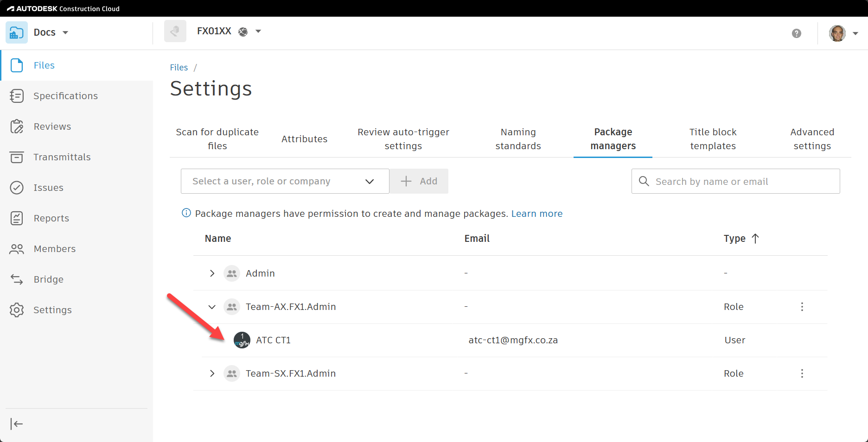Collapse the Team-AX.FX1.Admin row
The image size is (868, 442).
(x=212, y=307)
